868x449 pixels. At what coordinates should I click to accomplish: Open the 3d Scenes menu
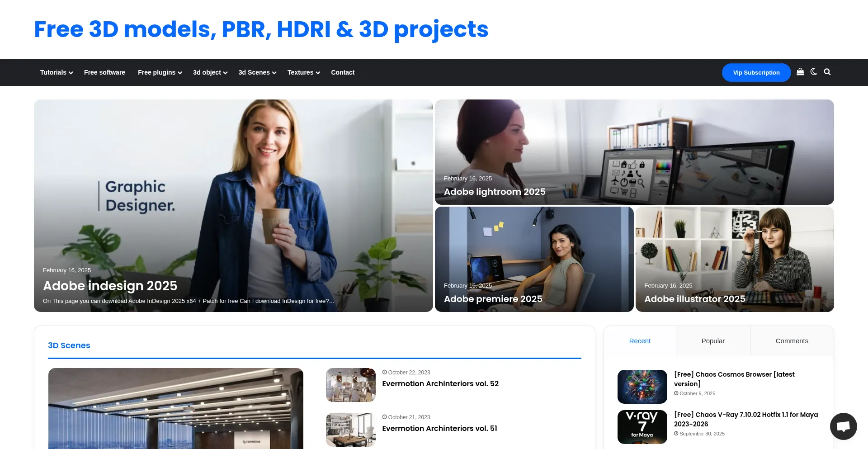pyautogui.click(x=257, y=72)
